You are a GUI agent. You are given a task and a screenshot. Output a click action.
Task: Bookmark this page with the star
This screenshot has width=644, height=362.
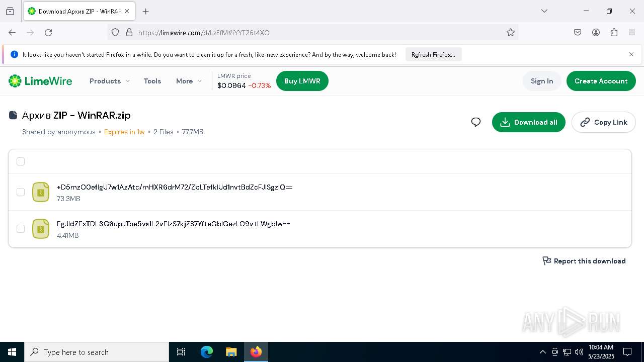[511, 32]
